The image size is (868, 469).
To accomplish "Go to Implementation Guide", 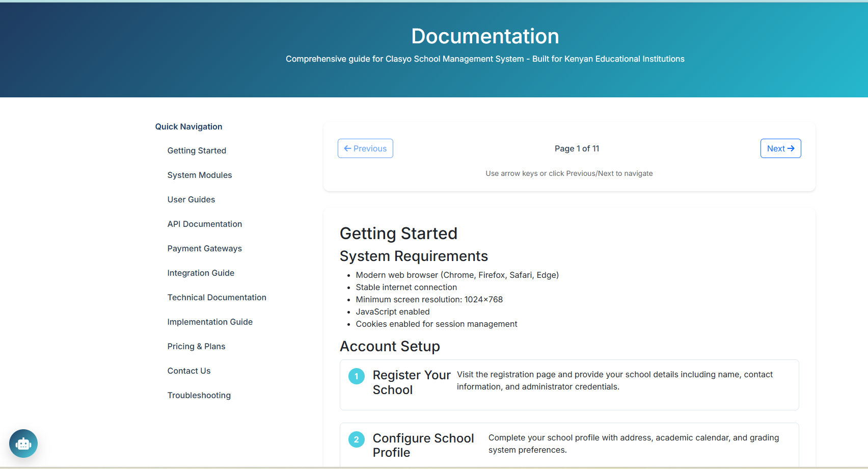I will tap(210, 322).
